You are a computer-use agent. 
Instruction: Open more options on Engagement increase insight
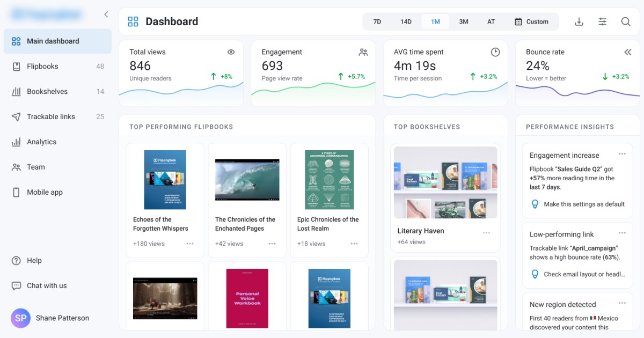tap(622, 154)
